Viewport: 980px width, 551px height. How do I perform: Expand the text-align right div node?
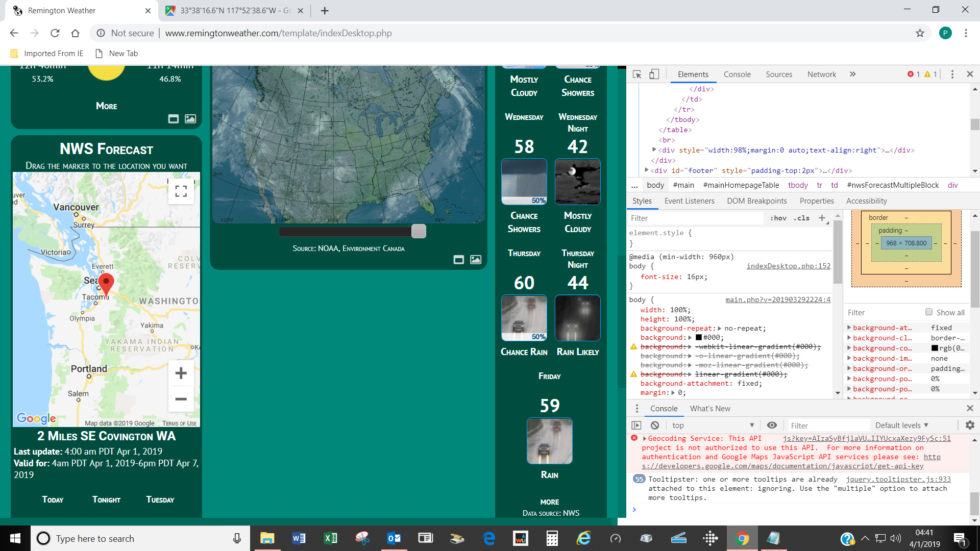click(654, 150)
